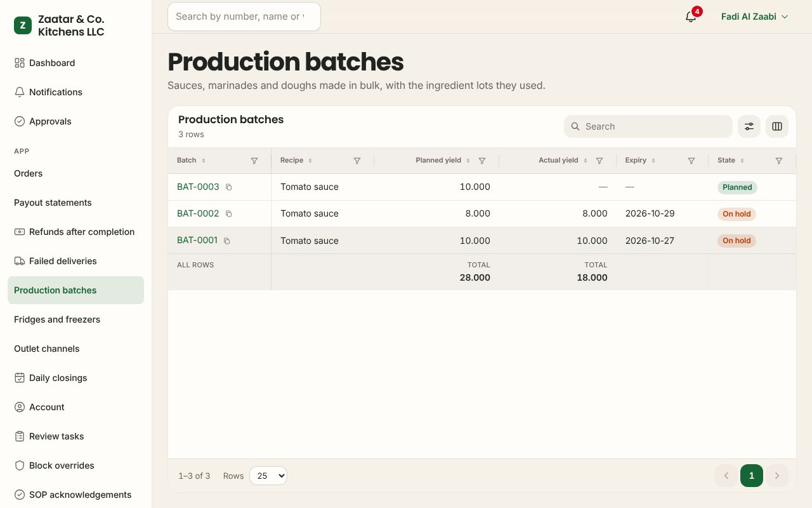
Task: Click the actual yield total 18.000
Action: tap(593, 277)
